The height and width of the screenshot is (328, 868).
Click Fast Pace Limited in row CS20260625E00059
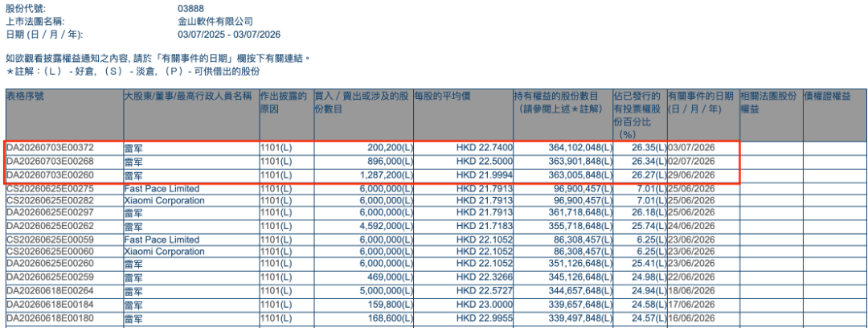click(162, 240)
